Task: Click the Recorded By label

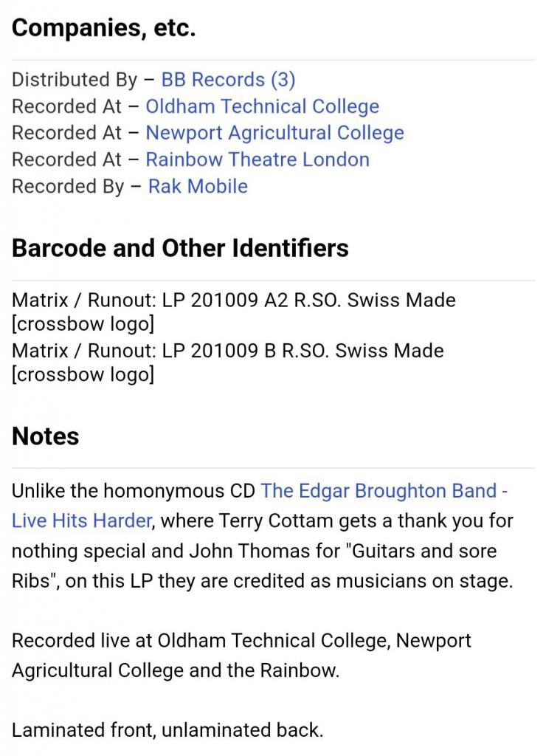Action: pos(68,187)
